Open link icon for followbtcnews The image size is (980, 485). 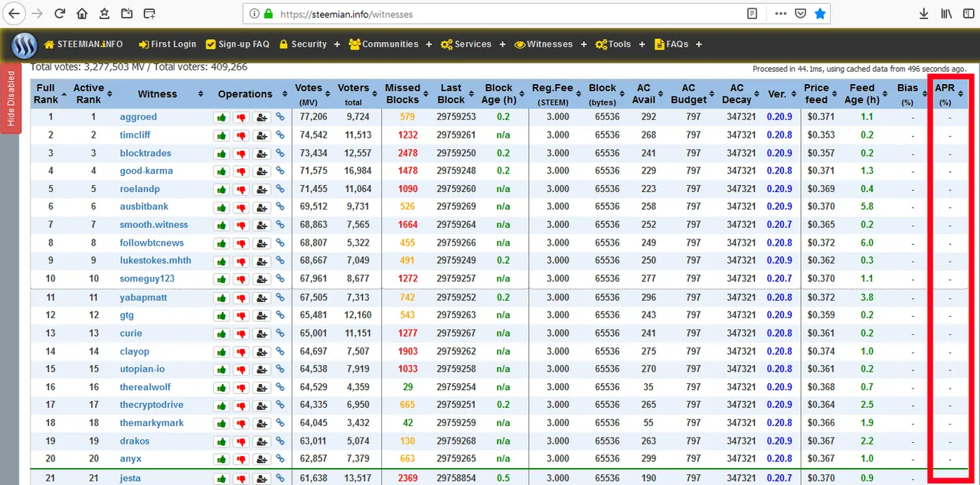[280, 243]
